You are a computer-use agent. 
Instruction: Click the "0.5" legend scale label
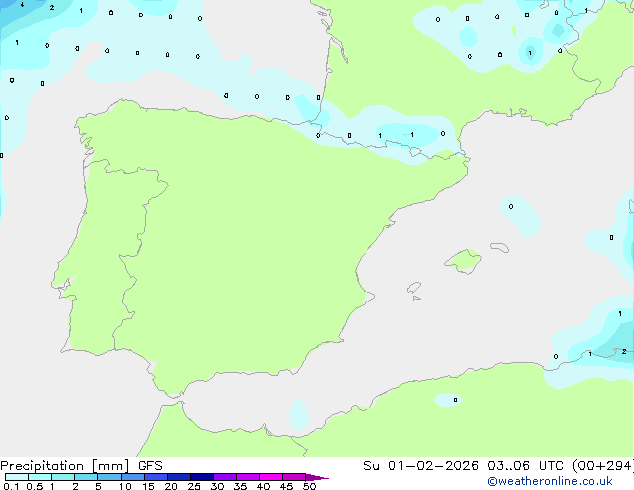(35, 486)
